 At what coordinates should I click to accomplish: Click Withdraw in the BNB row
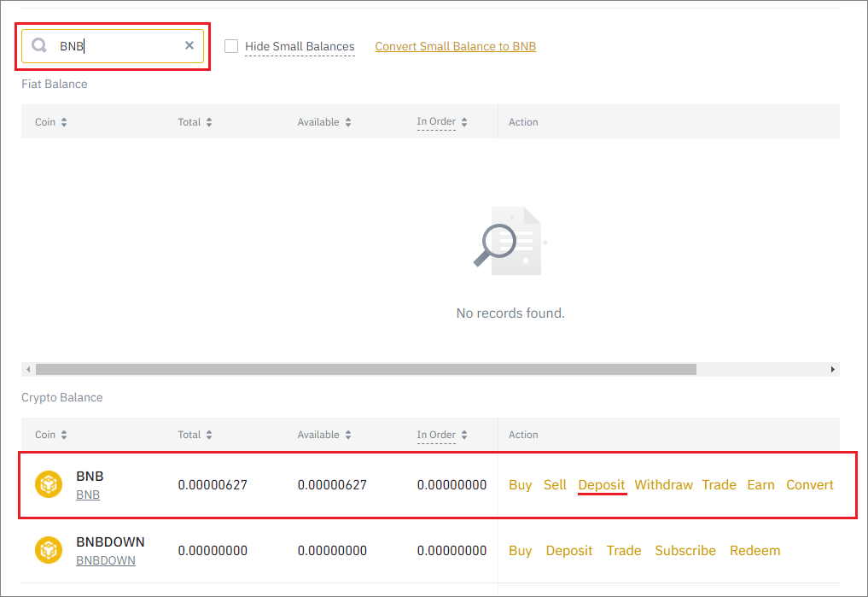(664, 484)
